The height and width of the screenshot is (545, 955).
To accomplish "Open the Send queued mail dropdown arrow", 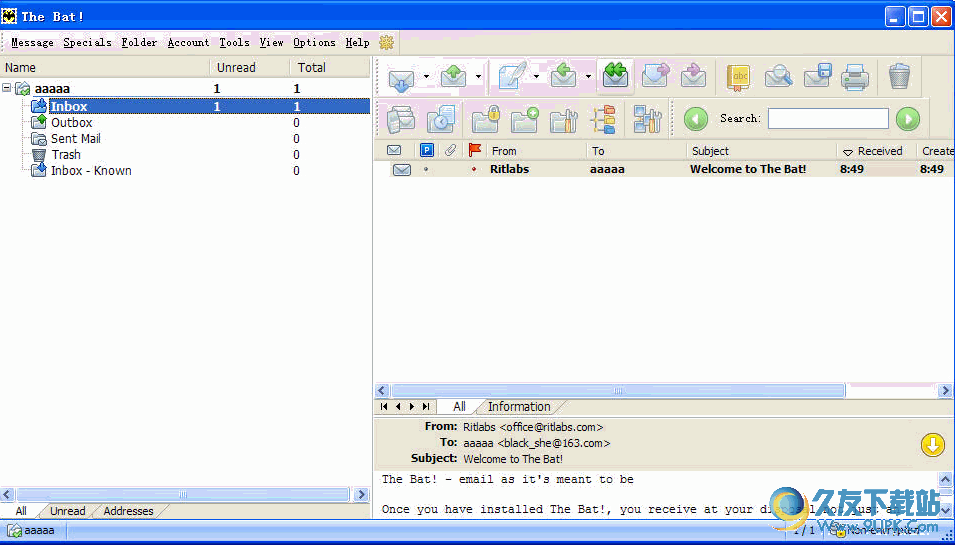I will pyautogui.click(x=479, y=77).
